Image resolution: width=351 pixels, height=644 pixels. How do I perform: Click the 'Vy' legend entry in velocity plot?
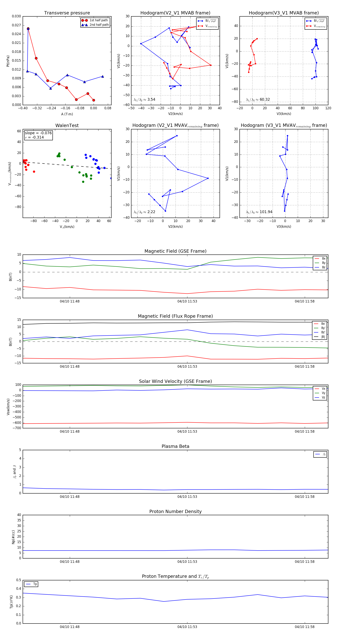pos(320,393)
